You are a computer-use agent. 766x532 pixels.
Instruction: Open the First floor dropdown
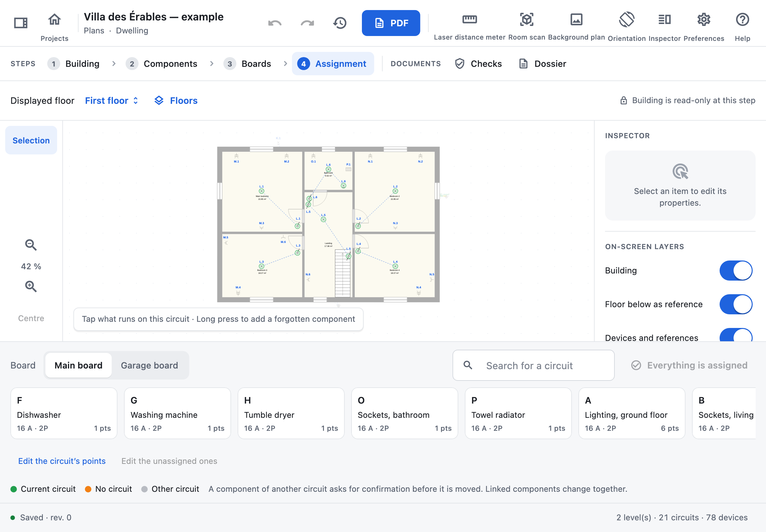[x=112, y=101]
